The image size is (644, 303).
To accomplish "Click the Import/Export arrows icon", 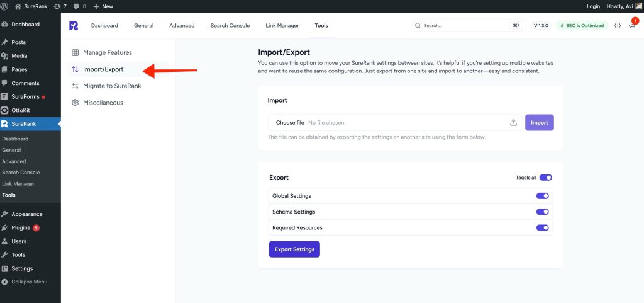I will [x=75, y=69].
